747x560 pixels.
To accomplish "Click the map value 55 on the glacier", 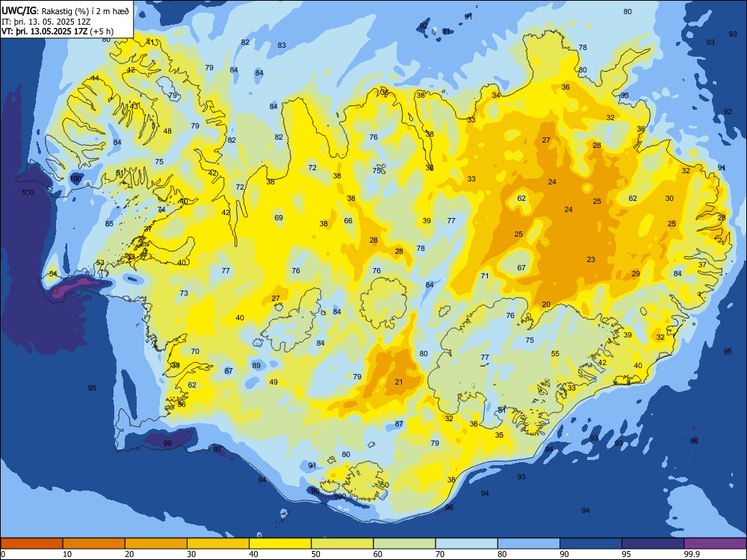I will (x=555, y=353).
